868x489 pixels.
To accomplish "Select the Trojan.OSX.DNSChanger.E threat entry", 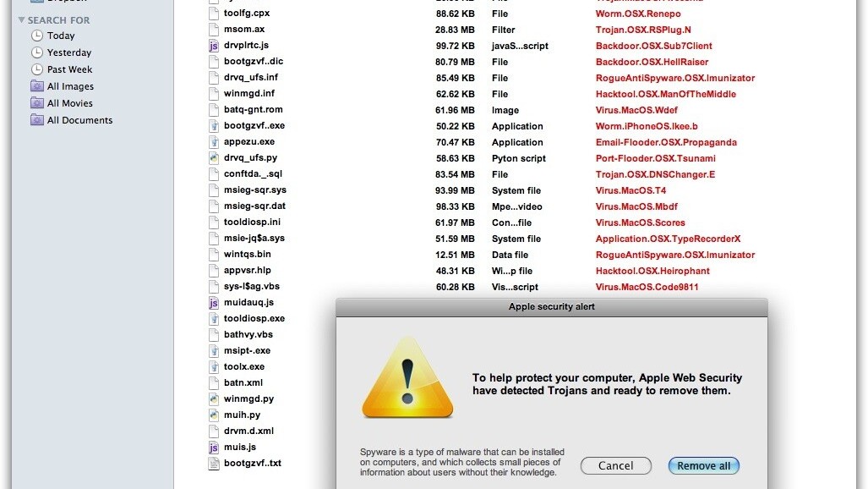I will (655, 174).
